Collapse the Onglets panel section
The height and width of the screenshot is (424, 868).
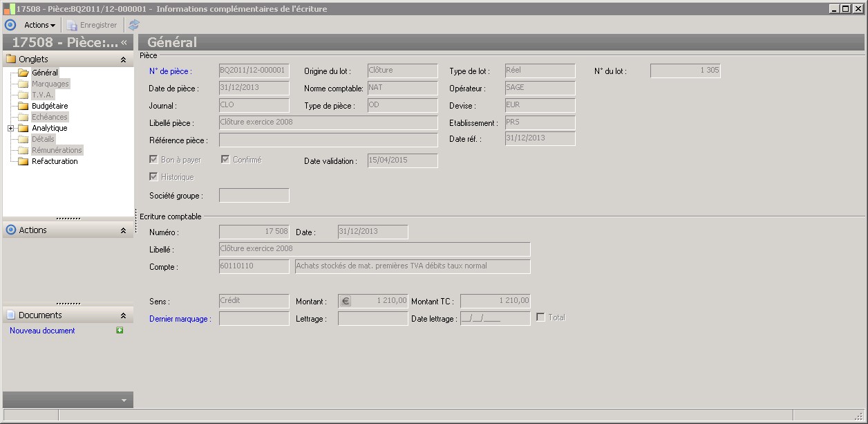pyautogui.click(x=123, y=59)
